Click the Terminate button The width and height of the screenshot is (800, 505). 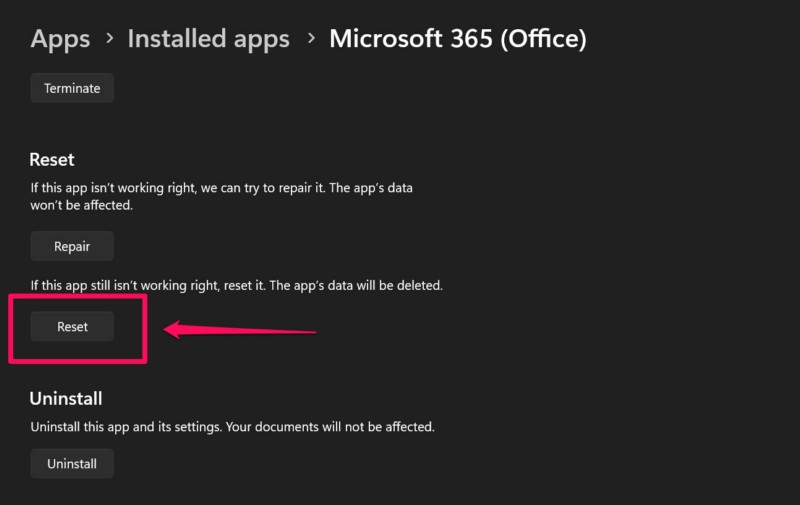(72, 88)
